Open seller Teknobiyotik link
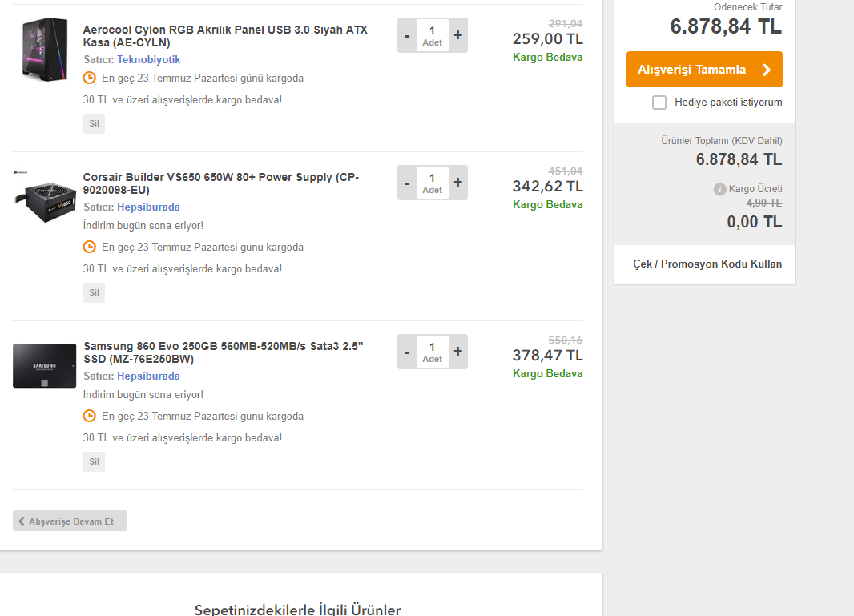 (148, 60)
